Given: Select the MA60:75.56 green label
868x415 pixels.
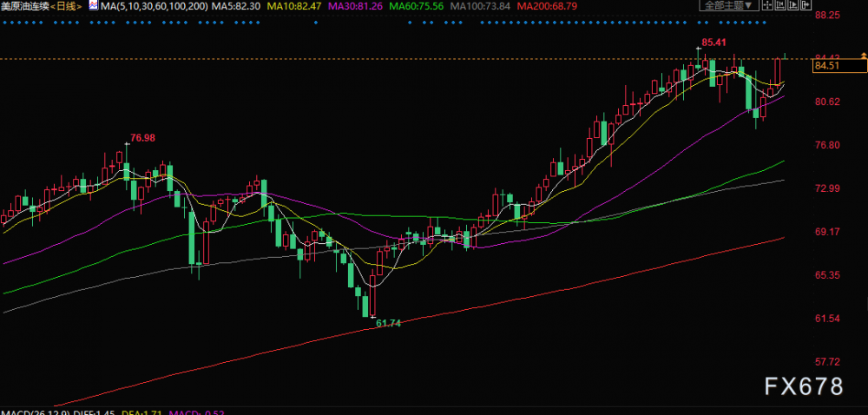Looking at the screenshot, I should tap(417, 6).
